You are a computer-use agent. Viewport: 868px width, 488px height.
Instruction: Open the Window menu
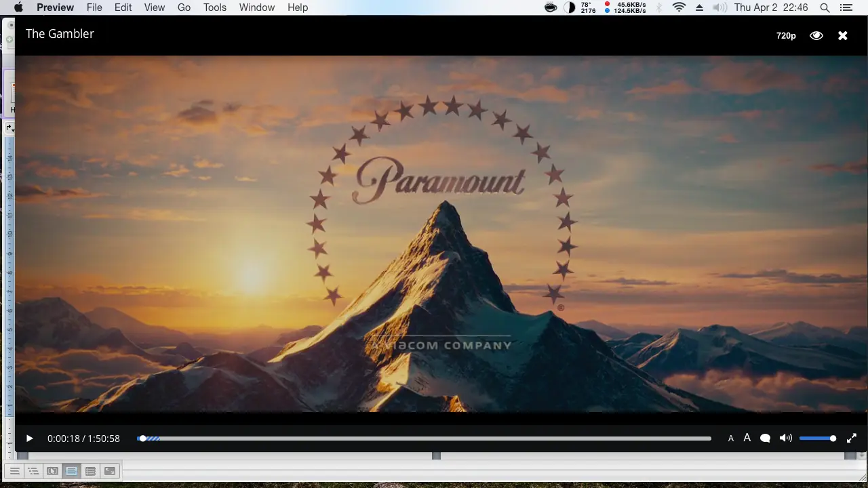coord(257,7)
